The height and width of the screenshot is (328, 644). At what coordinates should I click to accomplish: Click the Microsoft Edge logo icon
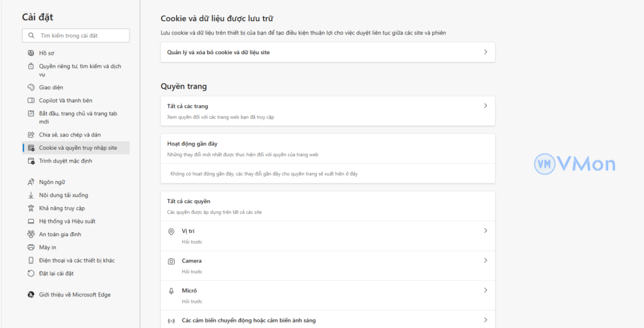tap(31, 295)
